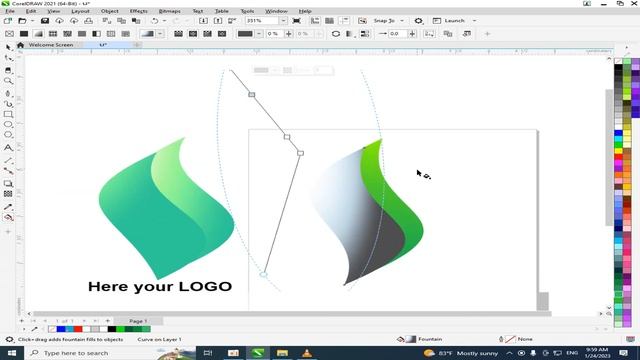Open the File menu
This screenshot has height=360, width=640.
10,11
